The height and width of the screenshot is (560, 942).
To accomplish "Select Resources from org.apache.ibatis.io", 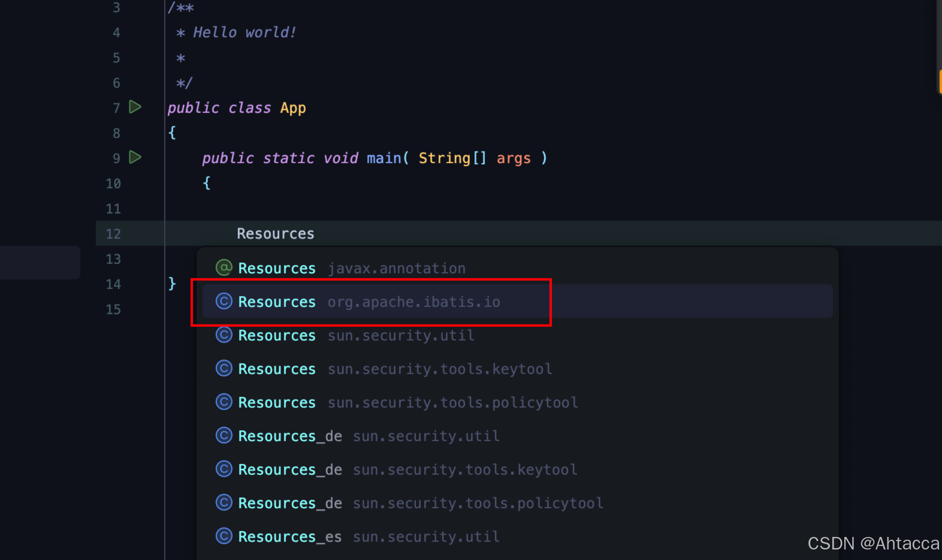I will 518,301.
